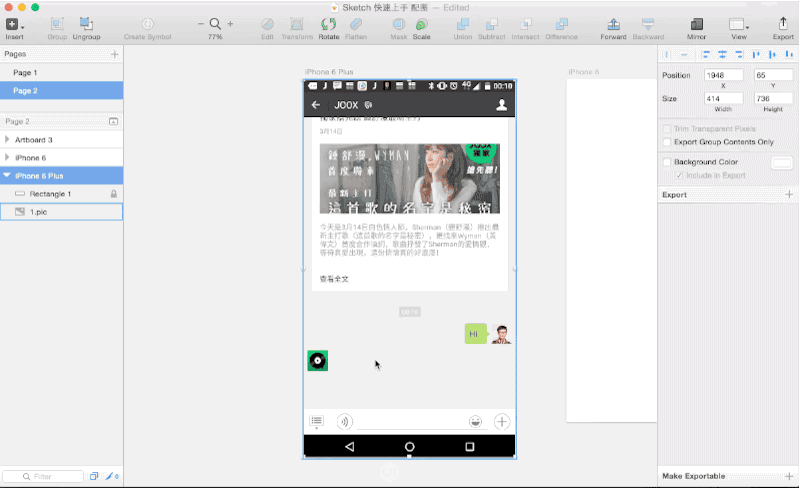The height and width of the screenshot is (488, 800).
Task: Click the Group toolbar icon
Action: (x=57, y=24)
